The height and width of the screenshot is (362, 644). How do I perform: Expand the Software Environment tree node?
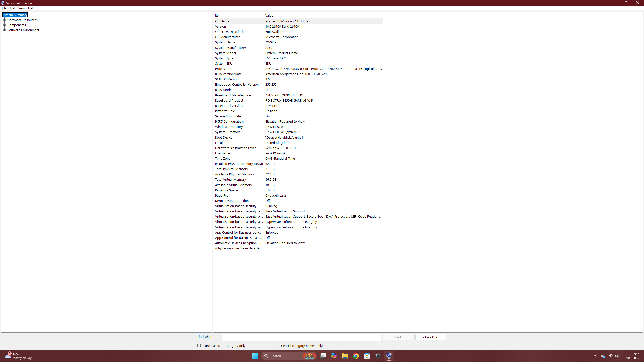pos(4,30)
